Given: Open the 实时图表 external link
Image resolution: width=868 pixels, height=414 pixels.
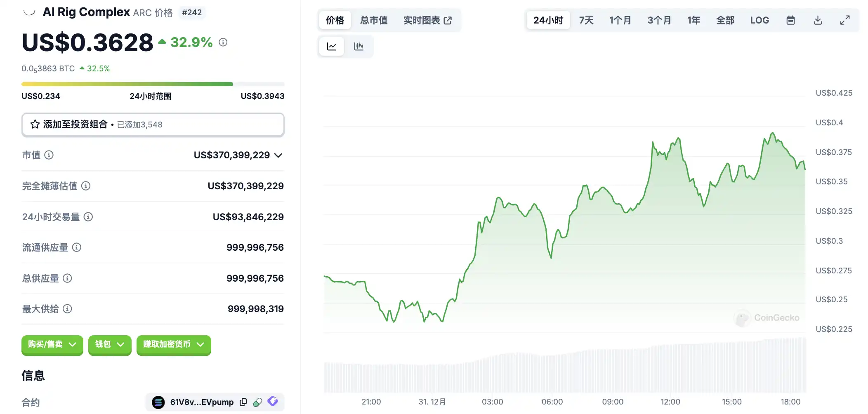Looking at the screenshot, I should tap(427, 20).
